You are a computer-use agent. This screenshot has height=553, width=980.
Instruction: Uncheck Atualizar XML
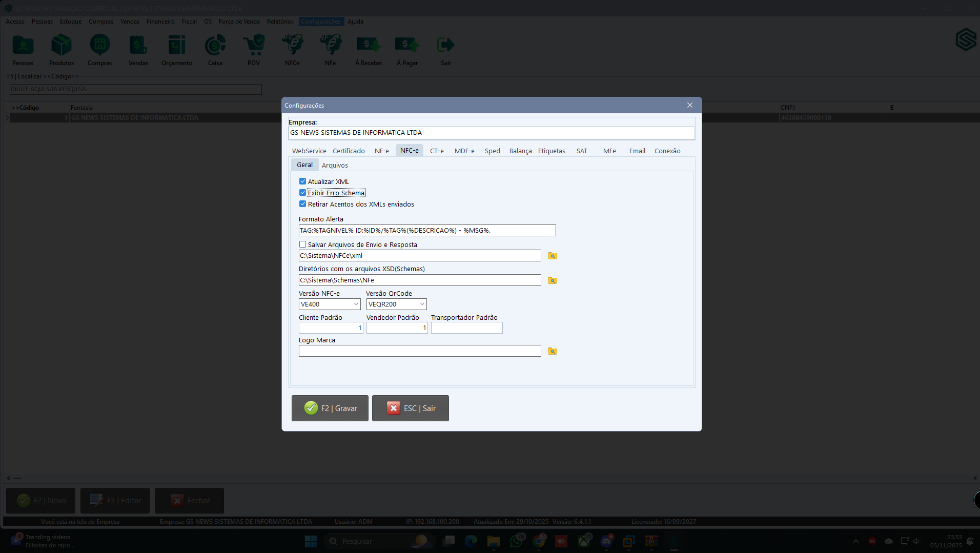pos(302,181)
